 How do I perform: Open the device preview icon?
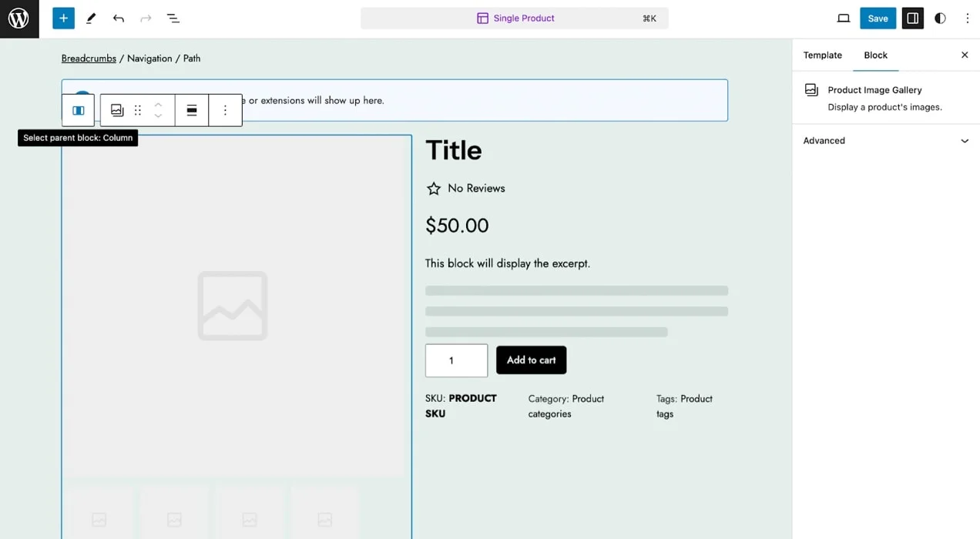(843, 18)
